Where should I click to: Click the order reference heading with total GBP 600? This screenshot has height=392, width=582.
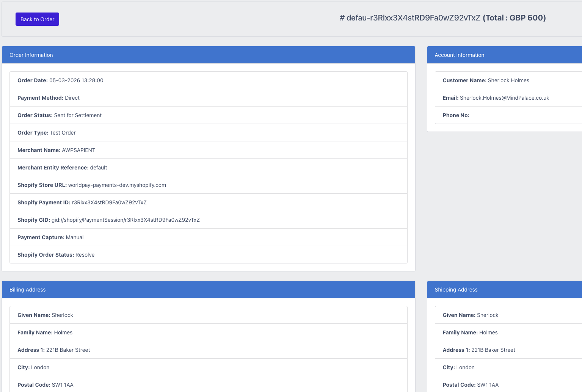tap(442, 18)
